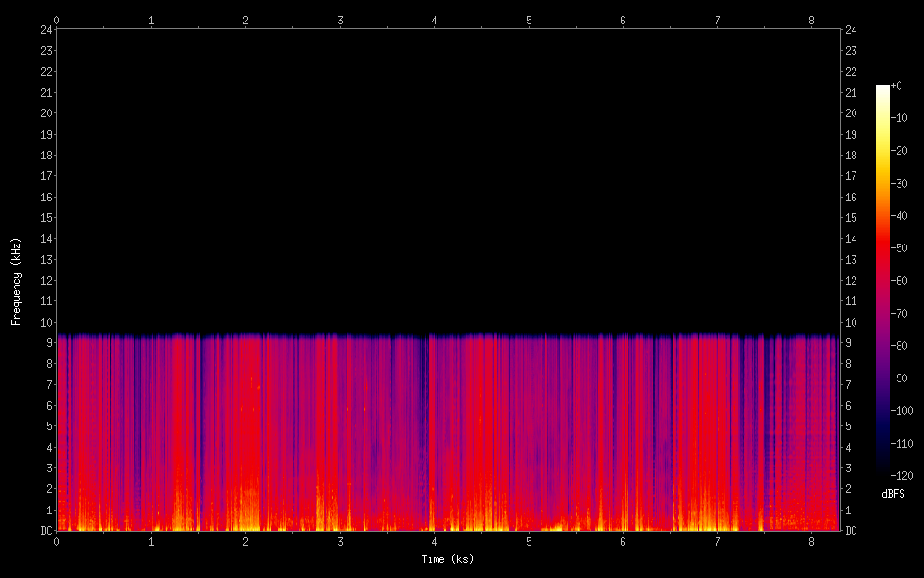Click the 8 ks tick on the bottom time axis
This screenshot has width=924, height=578.
coord(811,541)
